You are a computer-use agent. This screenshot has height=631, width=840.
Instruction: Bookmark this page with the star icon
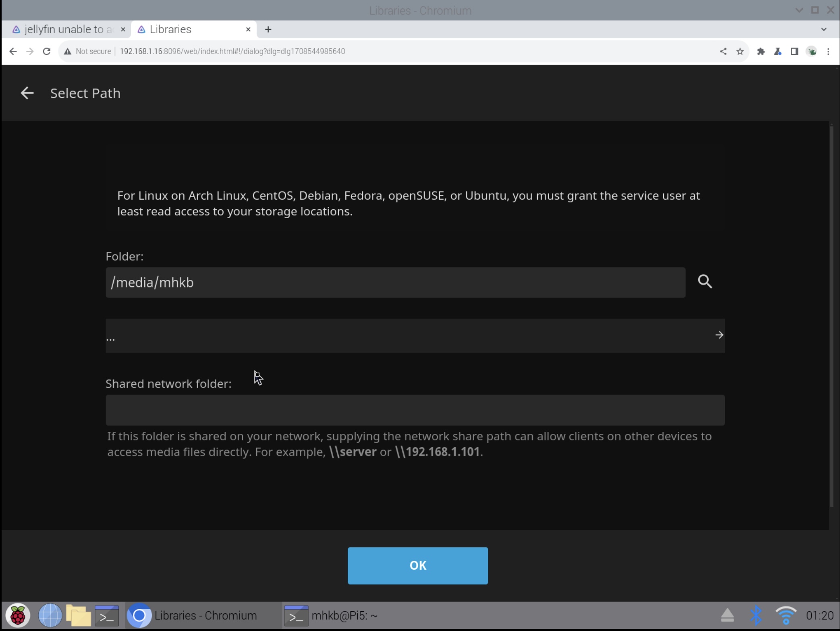pyautogui.click(x=740, y=51)
